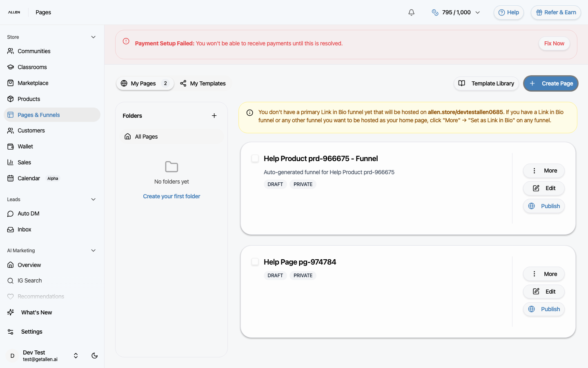
Task: Check the Help Product funnel checkbox
Action: pyautogui.click(x=255, y=158)
